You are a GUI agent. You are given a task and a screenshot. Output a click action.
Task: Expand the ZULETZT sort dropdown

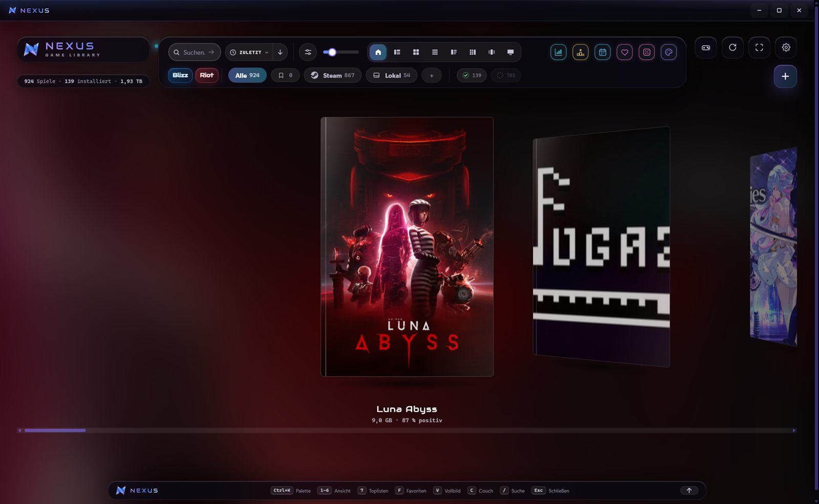pos(250,52)
